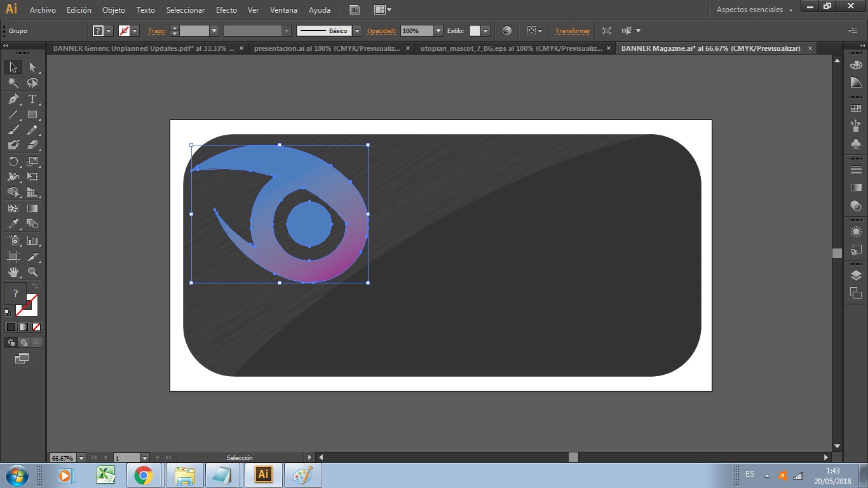
Task: Select the Free Transform tool
Action: (32, 177)
